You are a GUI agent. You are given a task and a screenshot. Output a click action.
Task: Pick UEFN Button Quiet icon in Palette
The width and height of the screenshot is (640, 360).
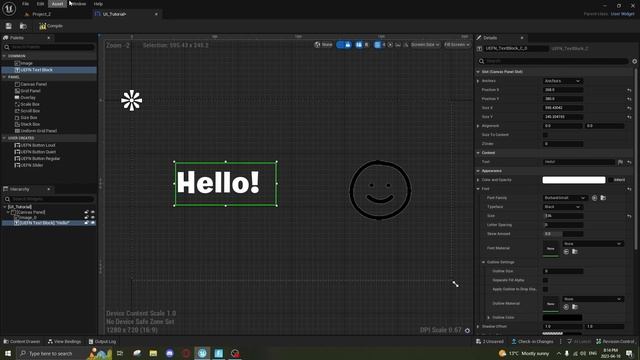point(17,152)
